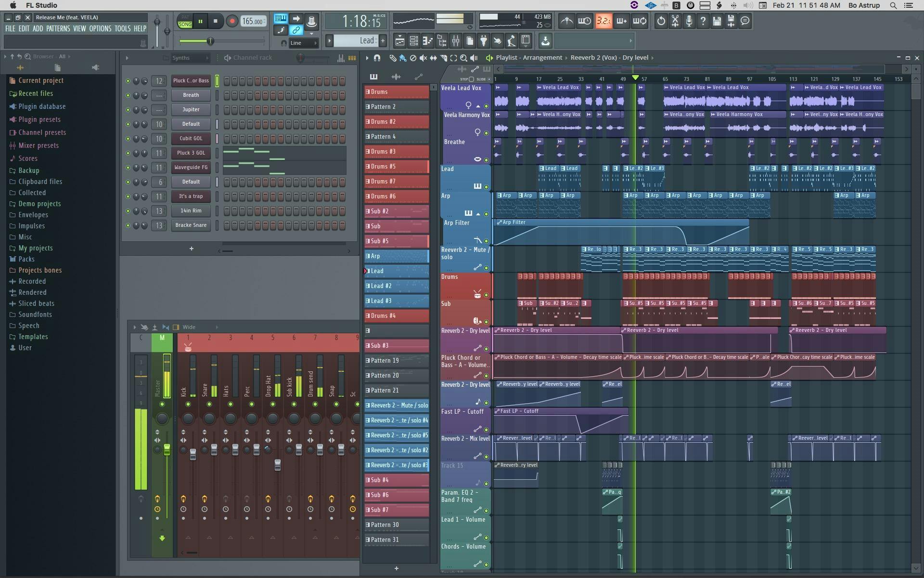
Task: Click the Save project floppy icon
Action: pos(717,21)
